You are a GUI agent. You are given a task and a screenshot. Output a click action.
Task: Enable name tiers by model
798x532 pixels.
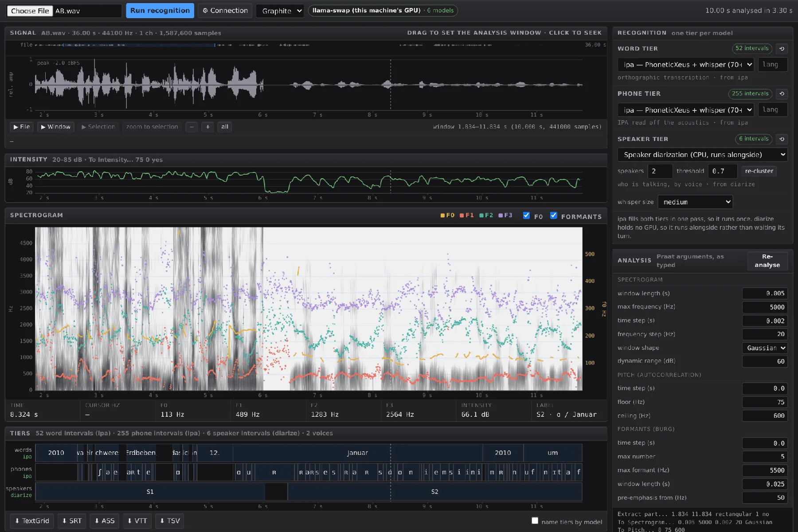(x=535, y=521)
